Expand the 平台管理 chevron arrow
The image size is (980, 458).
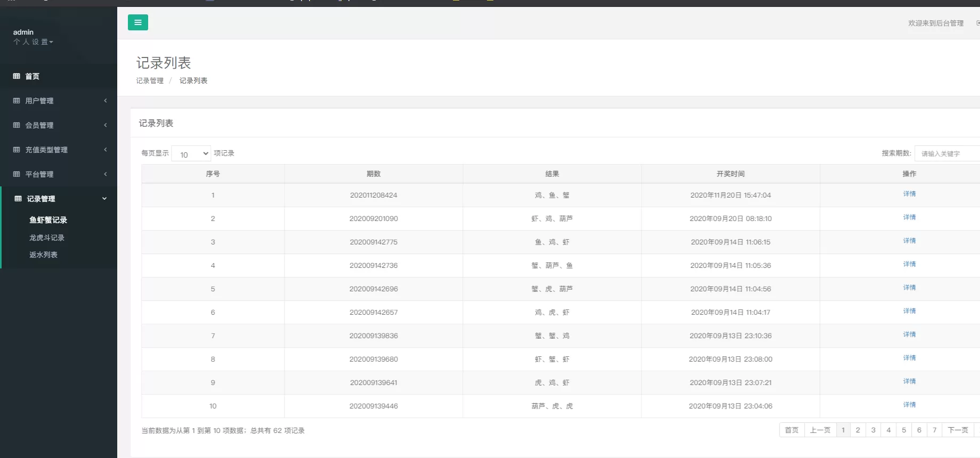[x=106, y=174]
